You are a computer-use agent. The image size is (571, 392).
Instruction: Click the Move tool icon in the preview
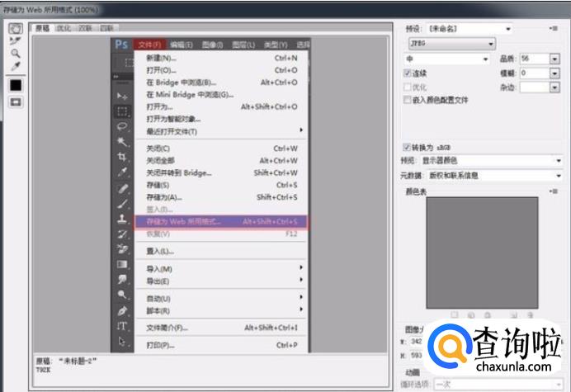click(x=122, y=97)
